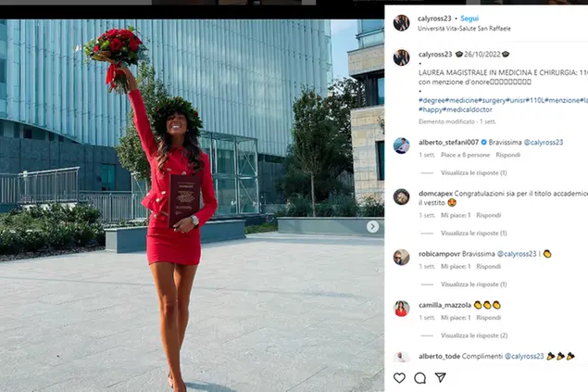Share post via paper plane icon
The width and height of the screenshot is (588, 392).
(440, 377)
